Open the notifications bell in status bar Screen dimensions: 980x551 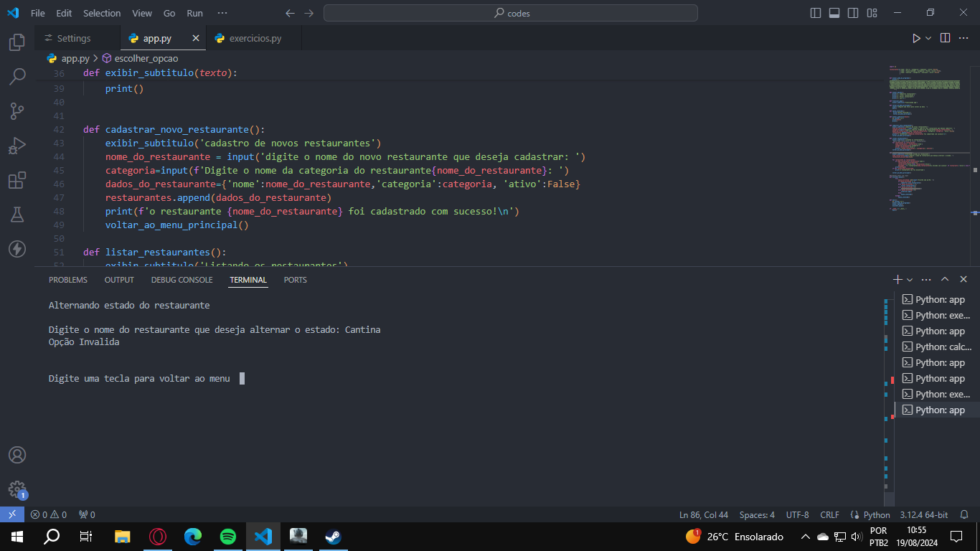click(x=964, y=514)
